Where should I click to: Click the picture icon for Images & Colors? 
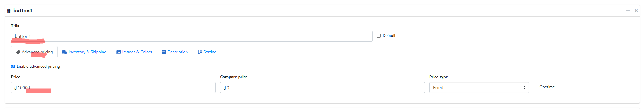tap(118, 52)
